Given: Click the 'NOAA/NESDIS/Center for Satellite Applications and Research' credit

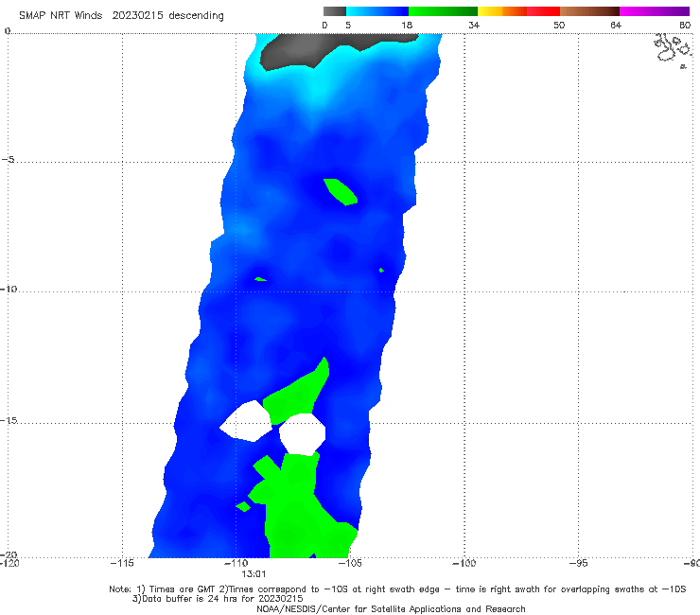Looking at the screenshot, I should pos(391,609).
